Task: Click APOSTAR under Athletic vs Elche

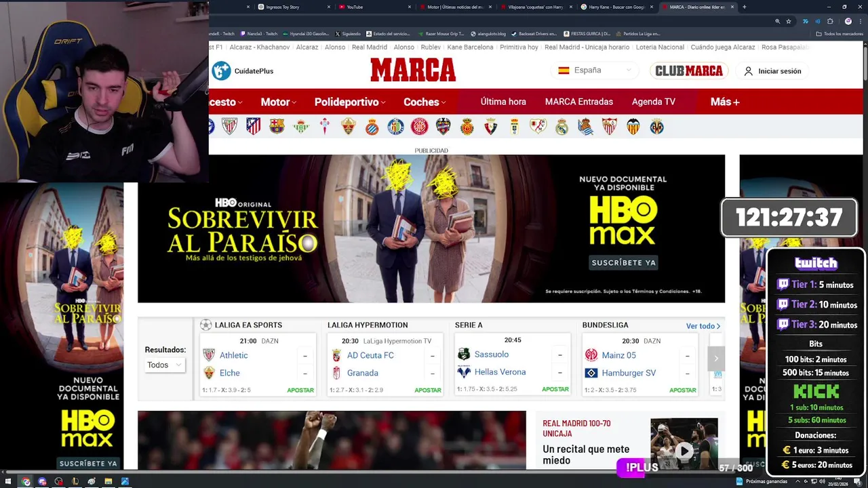Action: (x=300, y=390)
